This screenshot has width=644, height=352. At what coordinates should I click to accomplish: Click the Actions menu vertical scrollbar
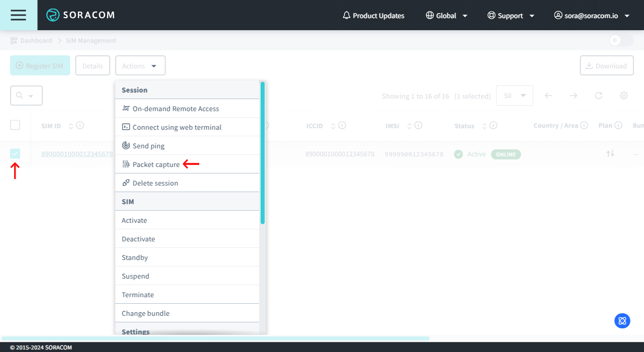(x=262, y=153)
